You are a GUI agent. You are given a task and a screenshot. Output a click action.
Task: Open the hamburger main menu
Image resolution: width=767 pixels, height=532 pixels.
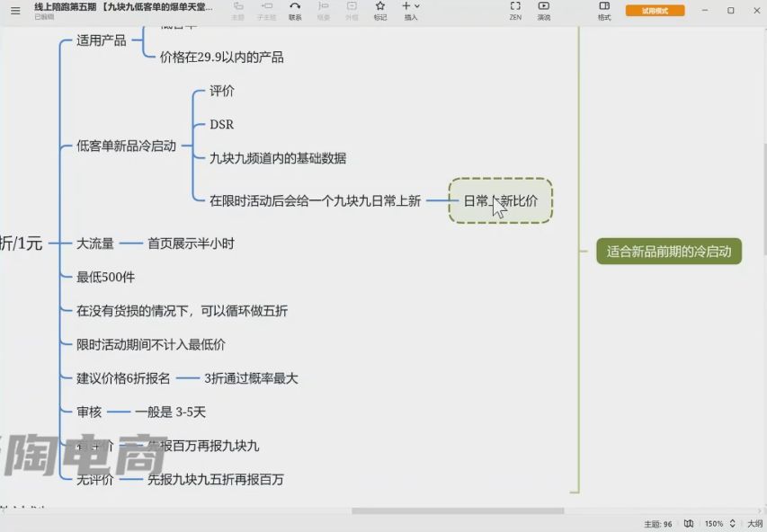point(15,10)
